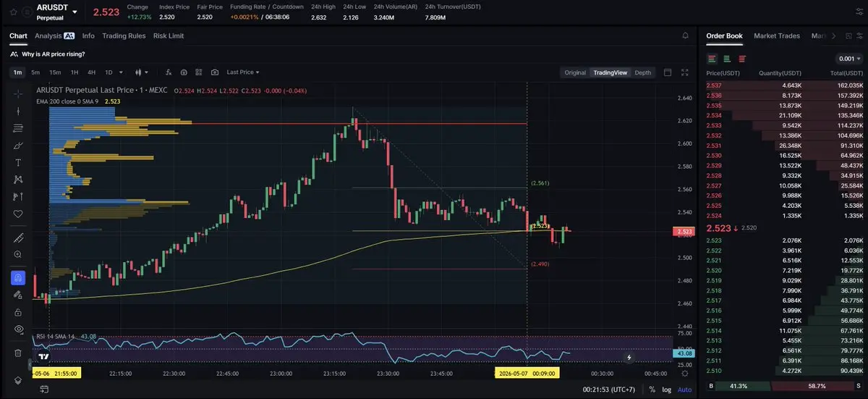Viewport: 868px width, 399px height.
Task: Show both bids and asks order book view
Action: tap(712, 59)
